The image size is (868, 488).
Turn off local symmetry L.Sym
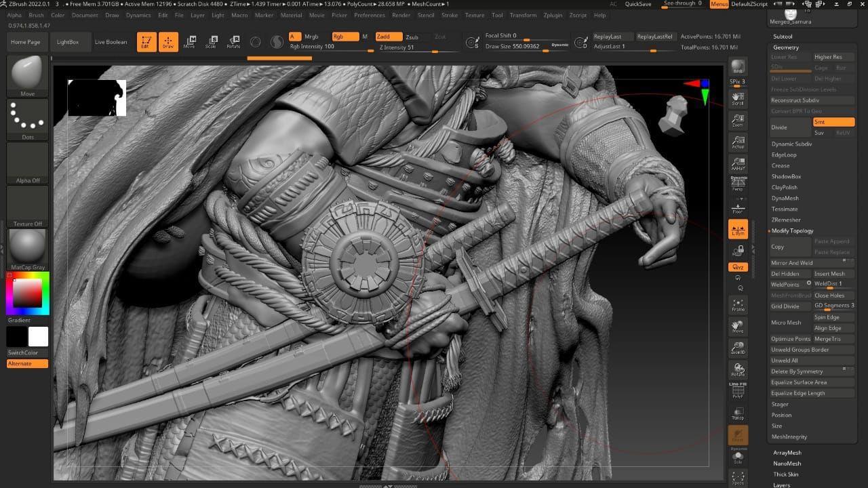(738, 230)
